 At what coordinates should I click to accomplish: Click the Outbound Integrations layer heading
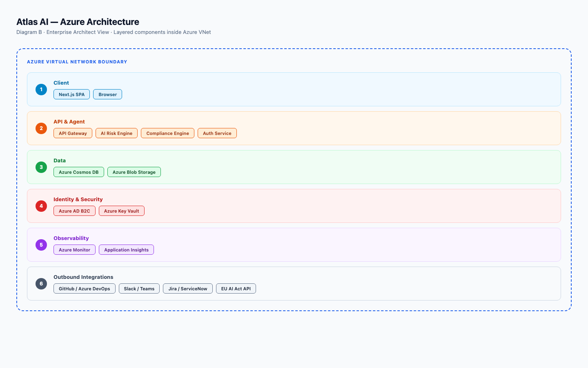point(83,277)
